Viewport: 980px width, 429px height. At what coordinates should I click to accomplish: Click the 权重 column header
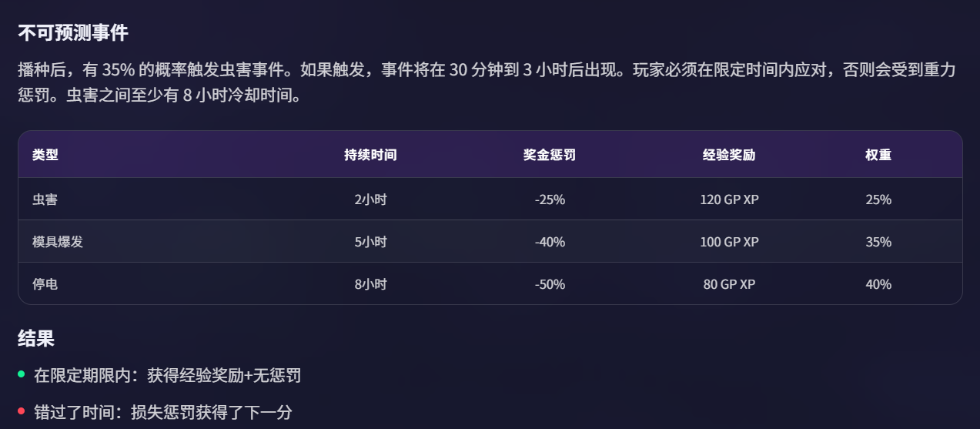pos(878,155)
